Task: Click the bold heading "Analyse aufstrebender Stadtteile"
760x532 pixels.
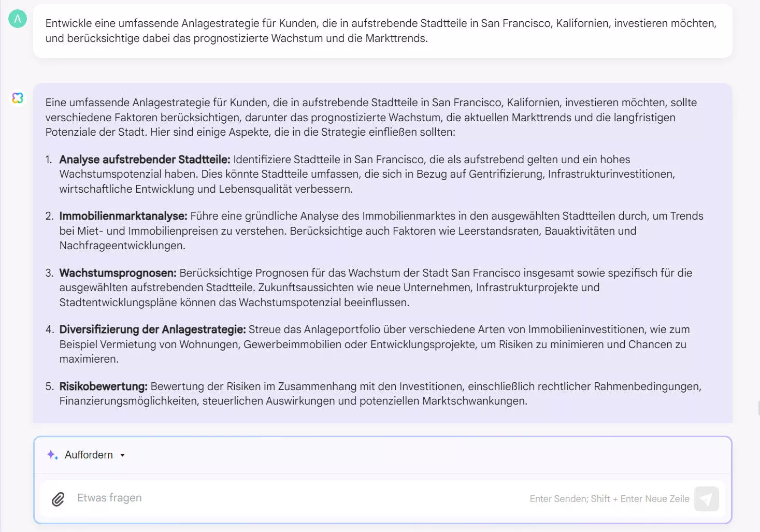Action: tap(145, 160)
